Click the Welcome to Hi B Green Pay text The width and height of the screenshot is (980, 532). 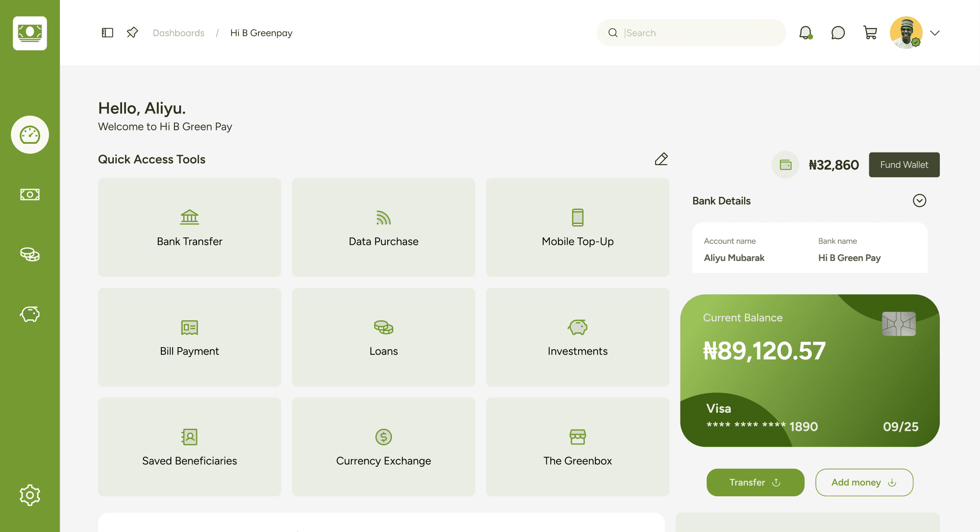tap(165, 127)
